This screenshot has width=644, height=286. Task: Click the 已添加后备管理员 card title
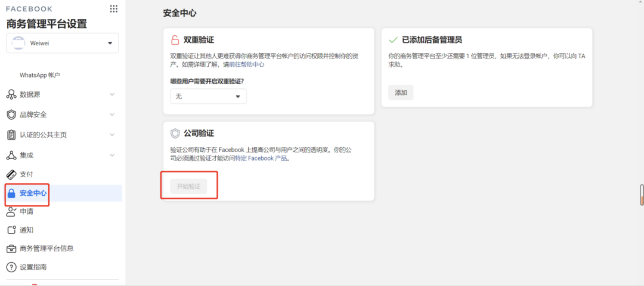(432, 40)
